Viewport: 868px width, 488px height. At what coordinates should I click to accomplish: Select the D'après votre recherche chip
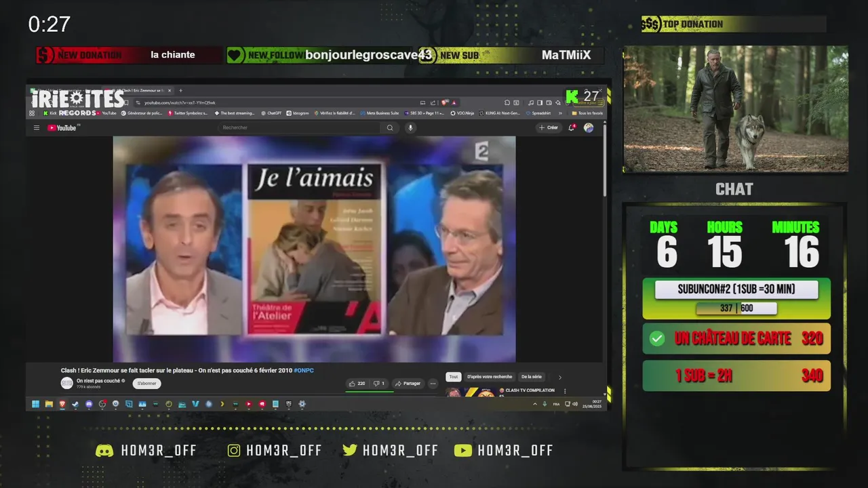tap(490, 377)
